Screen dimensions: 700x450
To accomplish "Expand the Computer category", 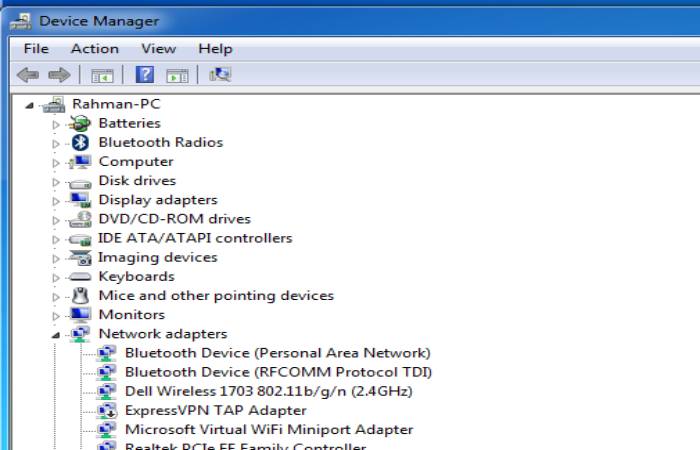I will (56, 163).
